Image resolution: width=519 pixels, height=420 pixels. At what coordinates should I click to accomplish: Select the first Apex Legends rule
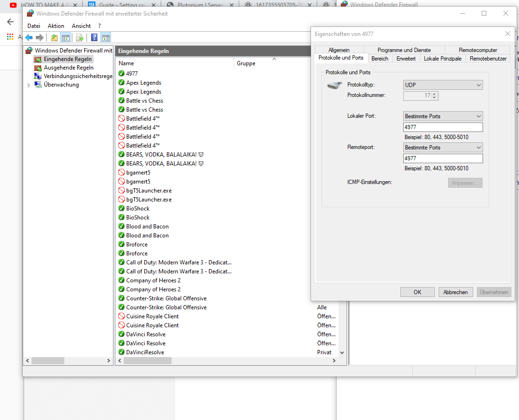point(144,82)
